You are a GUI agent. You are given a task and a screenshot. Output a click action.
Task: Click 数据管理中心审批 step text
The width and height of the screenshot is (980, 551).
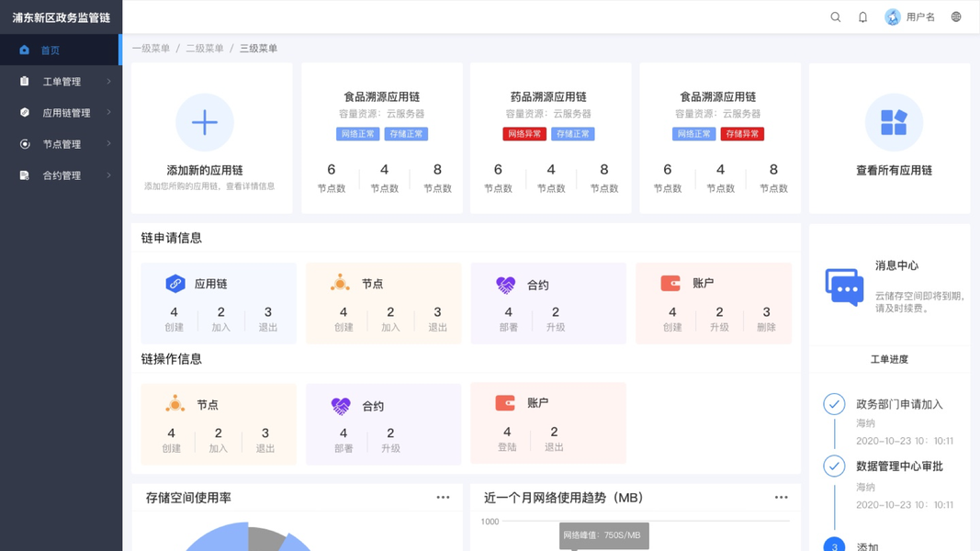899,466
